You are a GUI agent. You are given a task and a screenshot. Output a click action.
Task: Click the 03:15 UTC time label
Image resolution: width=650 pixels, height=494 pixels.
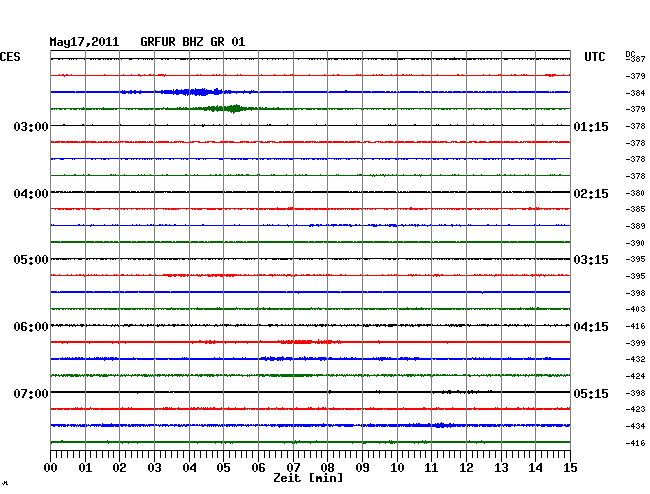[591, 260]
